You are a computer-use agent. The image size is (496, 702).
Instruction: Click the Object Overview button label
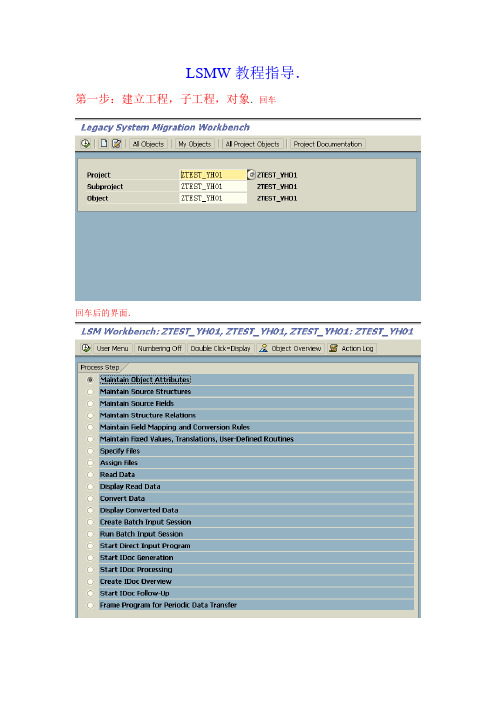[296, 348]
